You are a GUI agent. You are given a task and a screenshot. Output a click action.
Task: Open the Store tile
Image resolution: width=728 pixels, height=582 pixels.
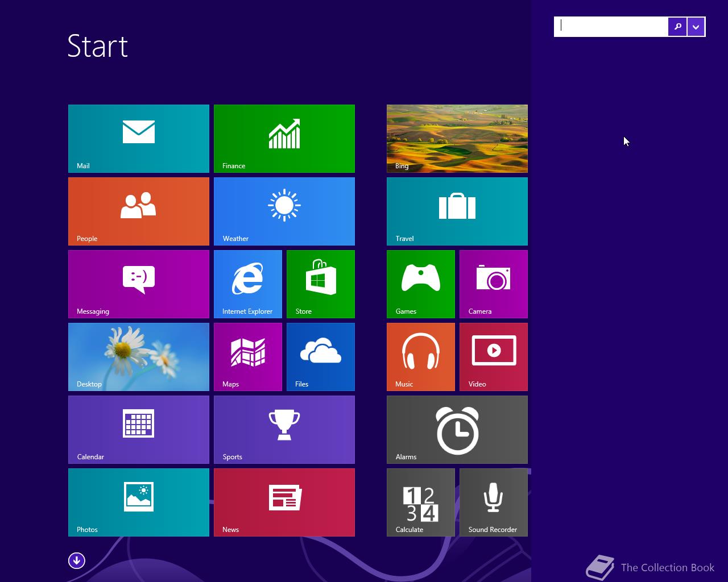321,284
